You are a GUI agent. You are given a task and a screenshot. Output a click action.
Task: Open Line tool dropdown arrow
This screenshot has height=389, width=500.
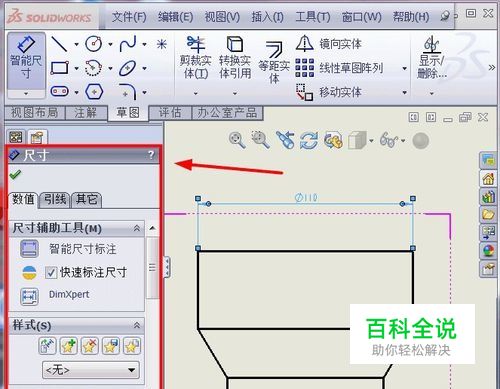coord(76,44)
